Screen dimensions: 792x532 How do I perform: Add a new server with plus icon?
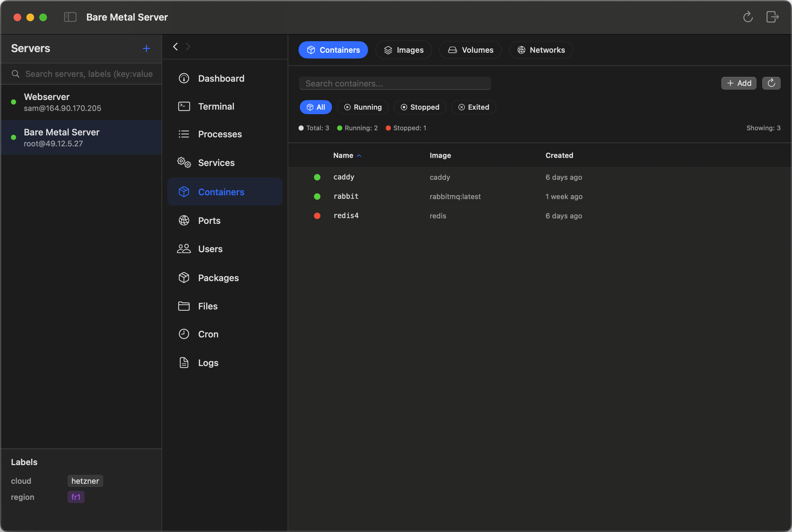point(146,49)
